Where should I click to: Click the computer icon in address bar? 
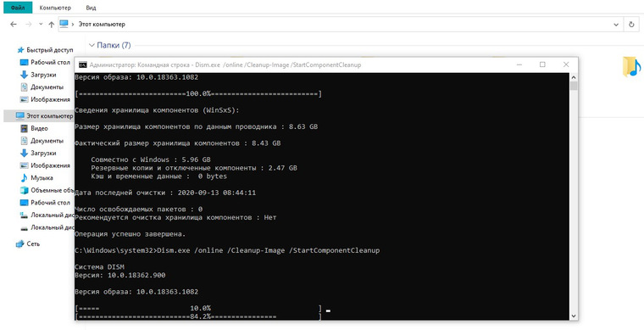(x=64, y=24)
